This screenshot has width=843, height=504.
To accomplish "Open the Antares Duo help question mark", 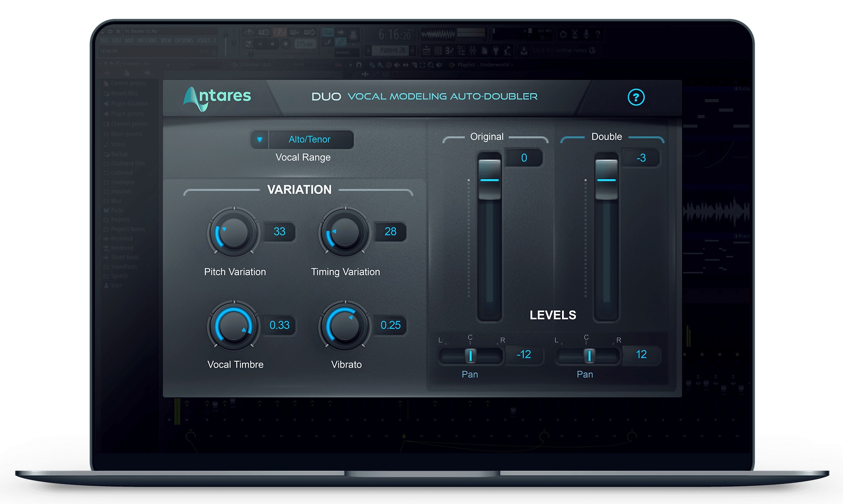I will pos(636,97).
